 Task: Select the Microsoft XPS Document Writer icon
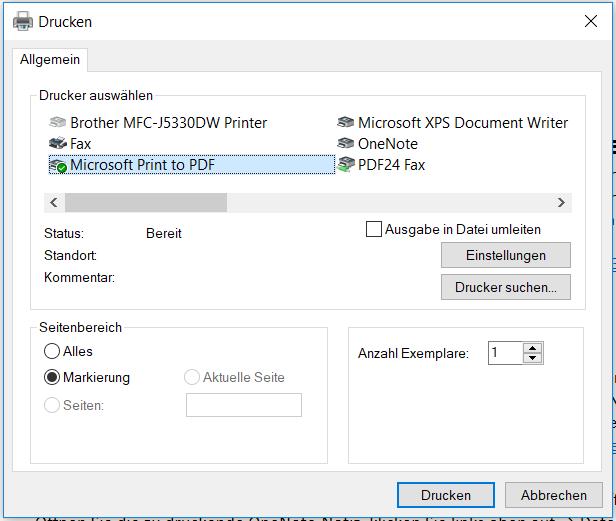tap(346, 123)
